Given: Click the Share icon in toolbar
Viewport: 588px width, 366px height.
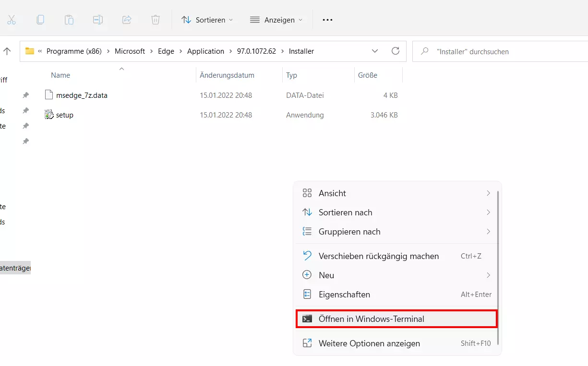Looking at the screenshot, I should point(127,20).
